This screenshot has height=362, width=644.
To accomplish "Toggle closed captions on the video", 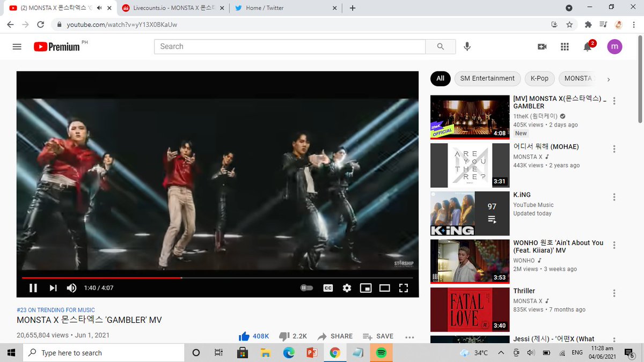I will point(328,288).
